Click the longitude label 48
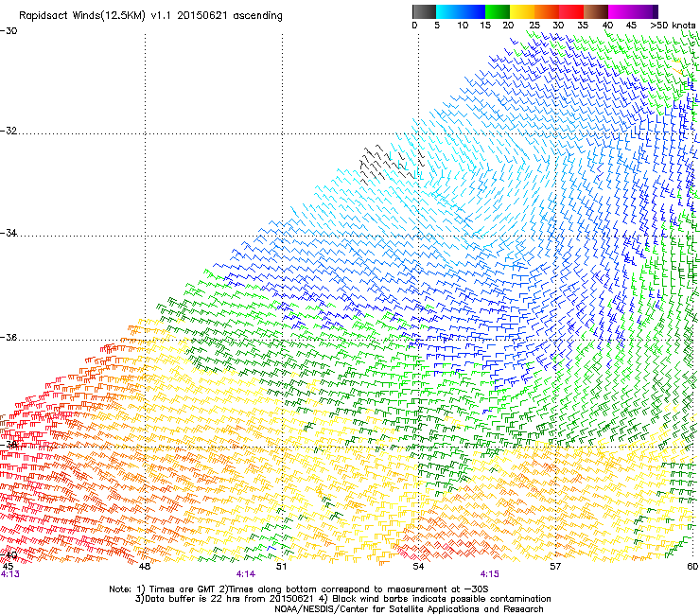This screenshot has height=615, width=700. coord(145,567)
